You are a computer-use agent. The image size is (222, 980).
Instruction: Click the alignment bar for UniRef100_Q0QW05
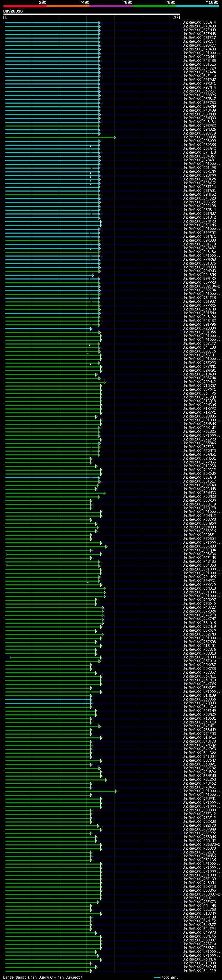60,137
